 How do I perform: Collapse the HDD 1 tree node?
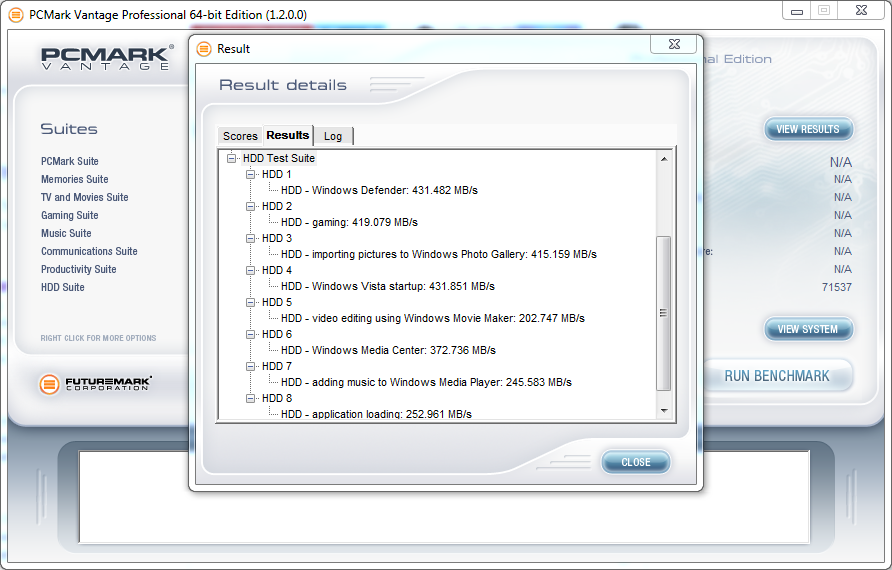(x=250, y=174)
